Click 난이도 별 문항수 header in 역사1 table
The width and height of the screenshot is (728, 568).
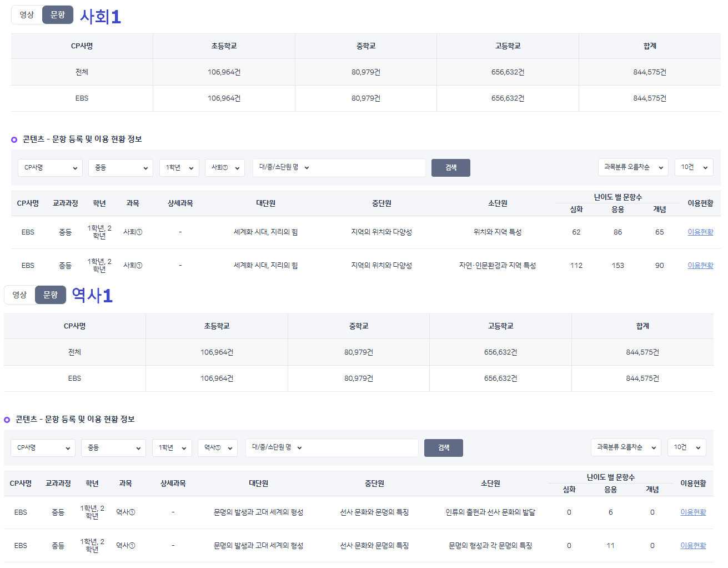611,477
